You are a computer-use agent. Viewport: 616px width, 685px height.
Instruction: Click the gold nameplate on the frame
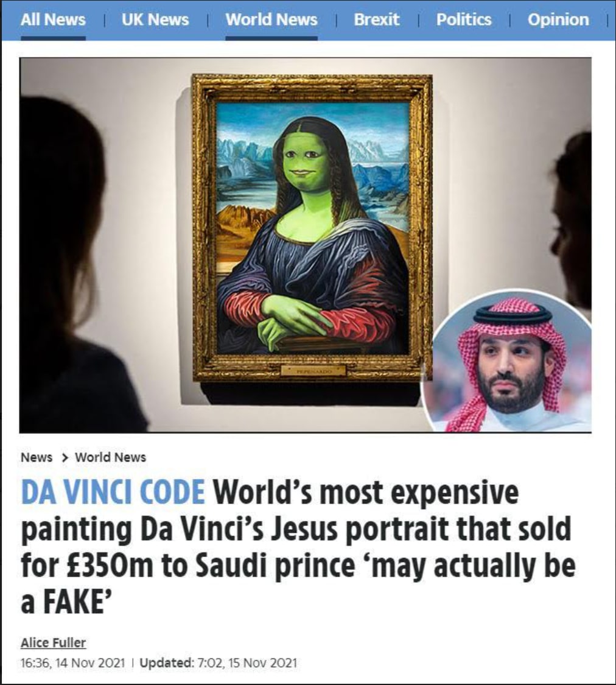point(313,371)
